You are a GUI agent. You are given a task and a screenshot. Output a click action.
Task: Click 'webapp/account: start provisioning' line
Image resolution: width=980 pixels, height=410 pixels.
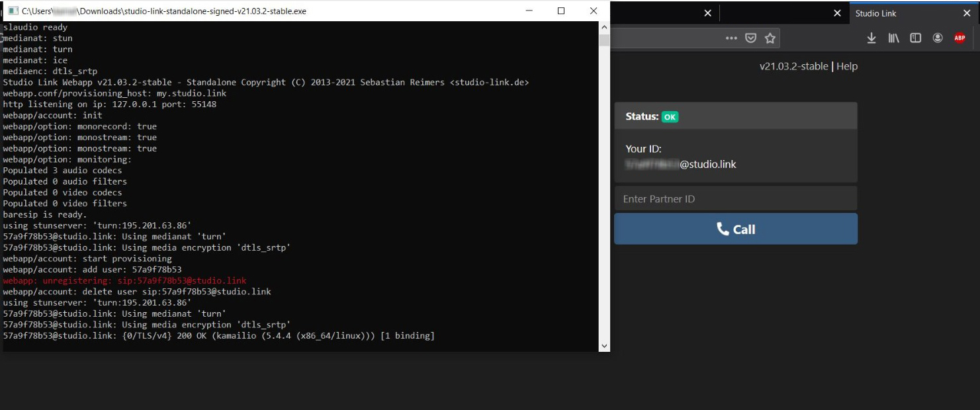87,259
